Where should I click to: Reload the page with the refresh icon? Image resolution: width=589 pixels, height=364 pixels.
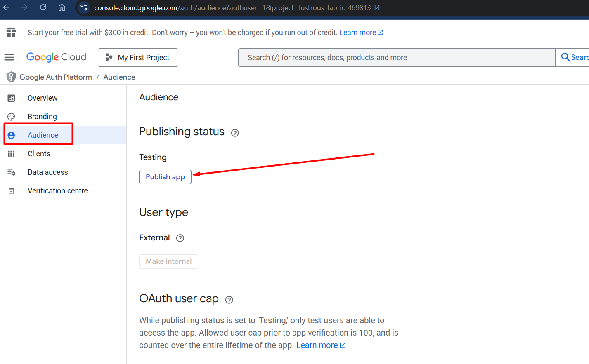[43, 7]
